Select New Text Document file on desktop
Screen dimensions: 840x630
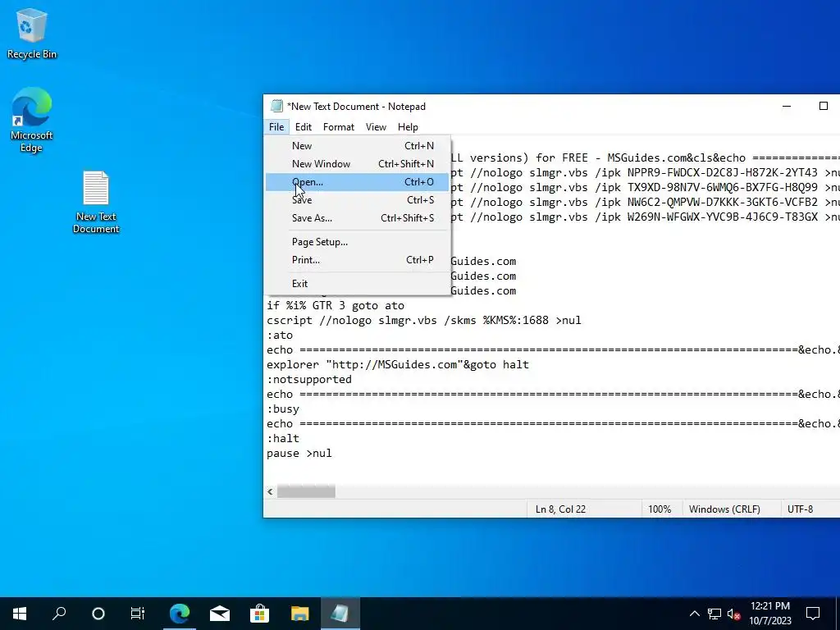[96, 202]
